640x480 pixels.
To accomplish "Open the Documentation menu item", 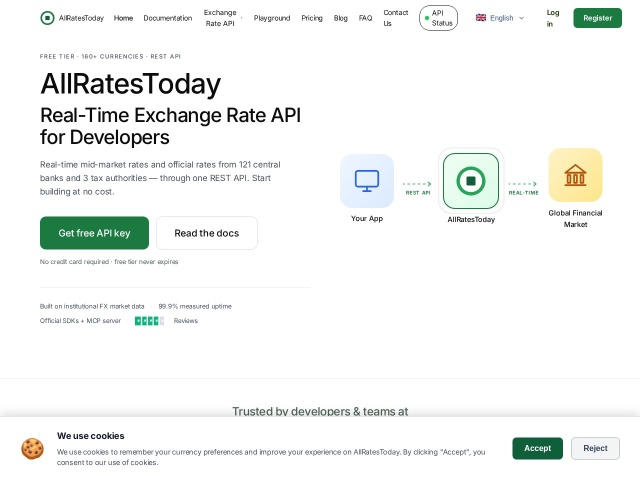I will click(x=168, y=18).
